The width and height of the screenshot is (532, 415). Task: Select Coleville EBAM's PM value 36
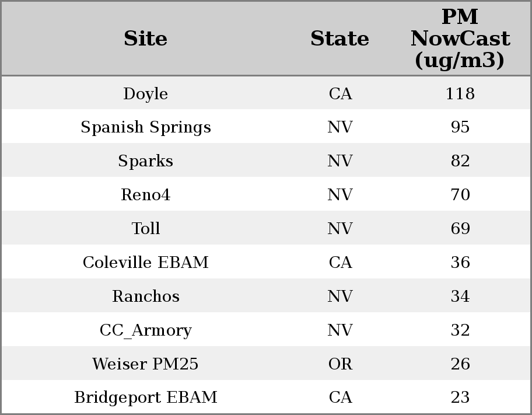click(460, 263)
